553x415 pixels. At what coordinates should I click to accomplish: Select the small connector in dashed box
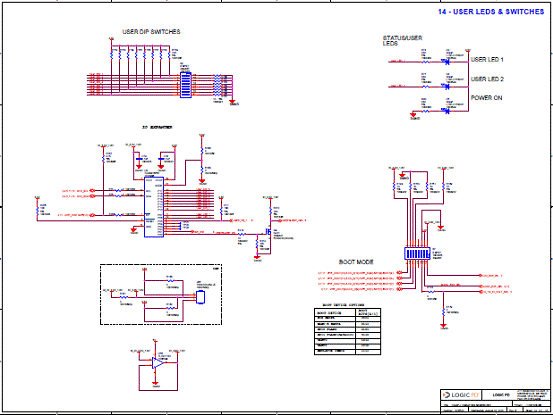coord(200,297)
